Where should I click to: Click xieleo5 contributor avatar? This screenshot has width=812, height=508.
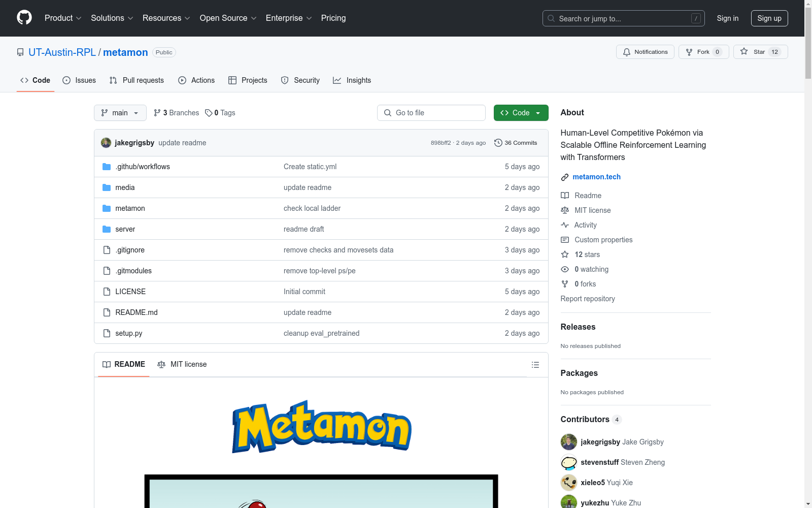click(x=569, y=483)
